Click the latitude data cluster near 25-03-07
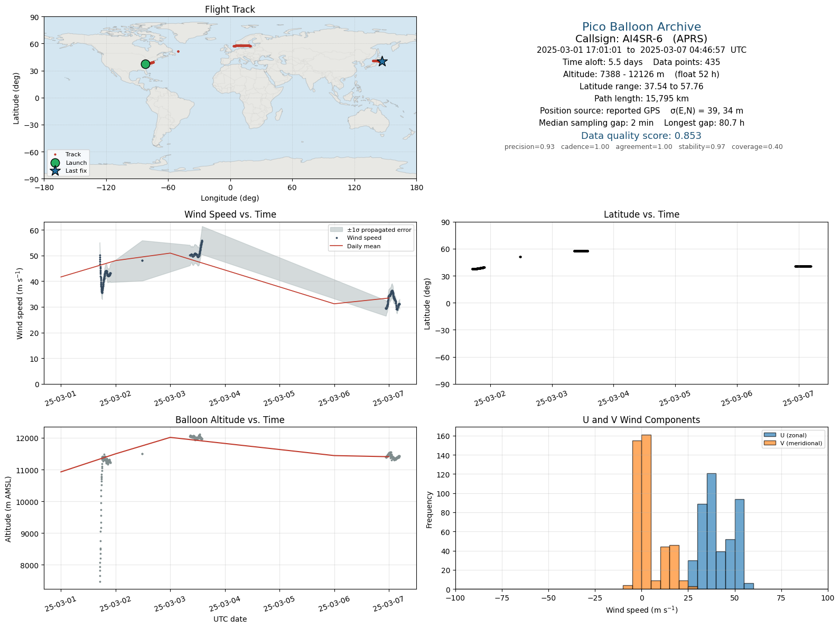 click(803, 266)
